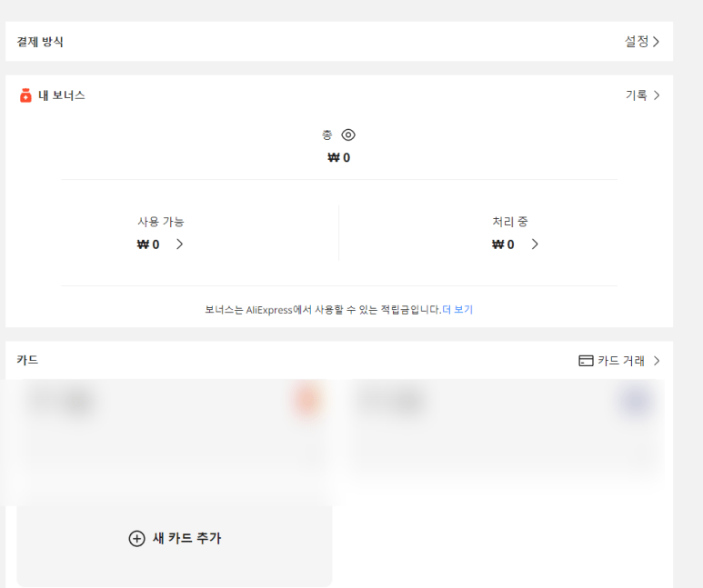Toggle the eye icon to hide total balance
The image size is (703, 588).
pos(348,135)
